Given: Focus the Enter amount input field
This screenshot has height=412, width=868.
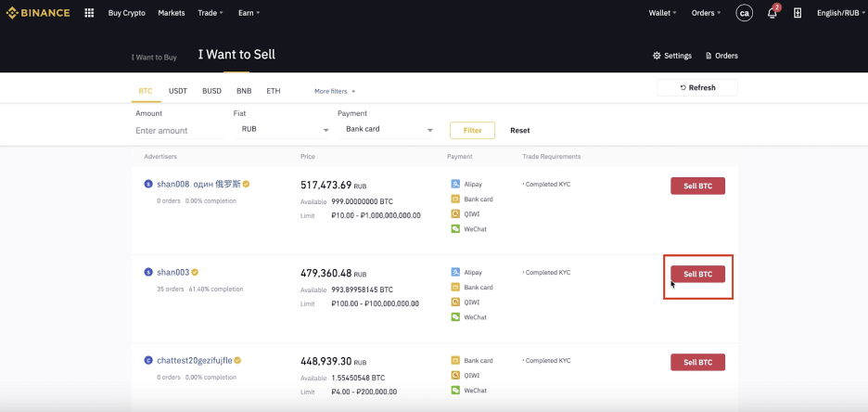Looking at the screenshot, I should pos(179,131).
